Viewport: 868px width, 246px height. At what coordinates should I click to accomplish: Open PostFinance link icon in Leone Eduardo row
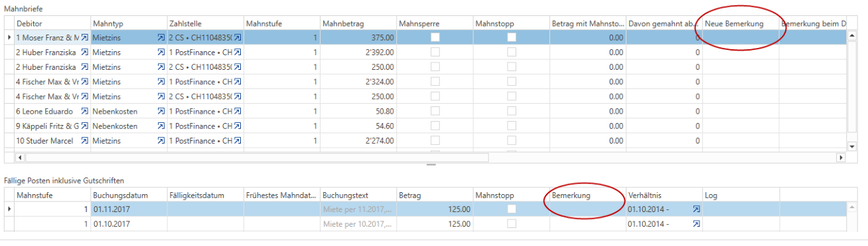click(x=238, y=111)
